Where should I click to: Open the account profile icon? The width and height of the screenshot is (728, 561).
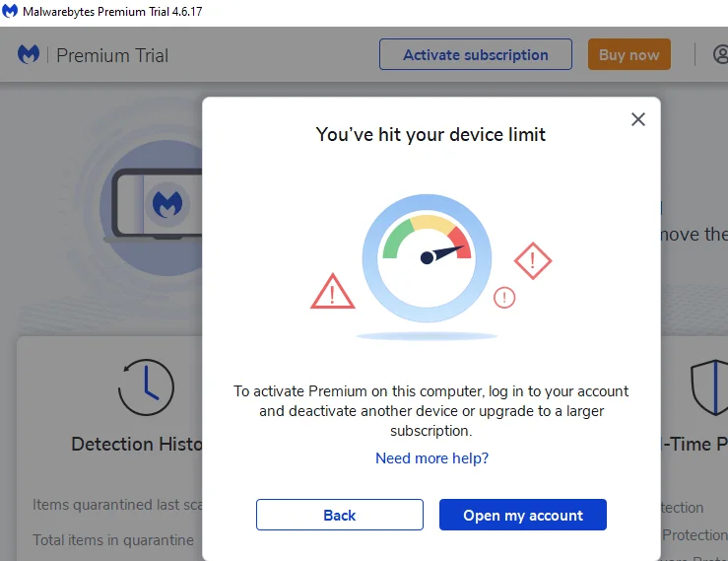coord(720,54)
